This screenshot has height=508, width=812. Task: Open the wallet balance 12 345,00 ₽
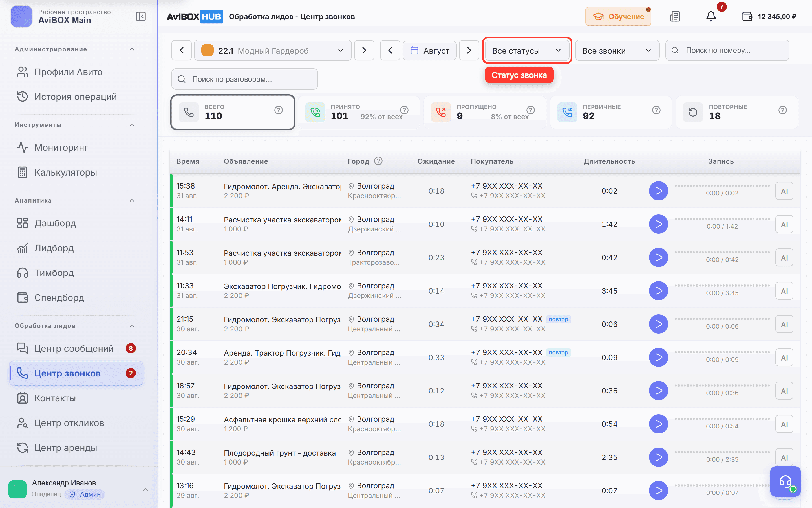pyautogui.click(x=769, y=16)
